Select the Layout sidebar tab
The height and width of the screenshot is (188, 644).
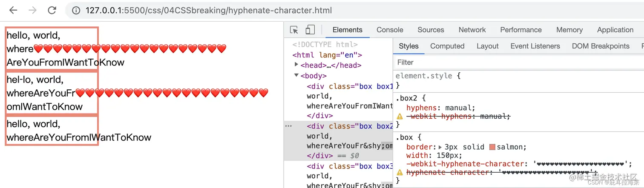(x=488, y=46)
